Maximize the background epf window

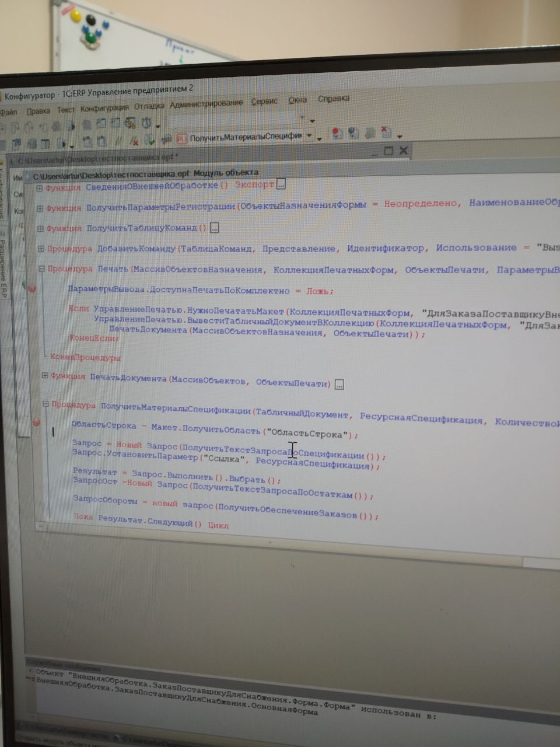pos(388,151)
